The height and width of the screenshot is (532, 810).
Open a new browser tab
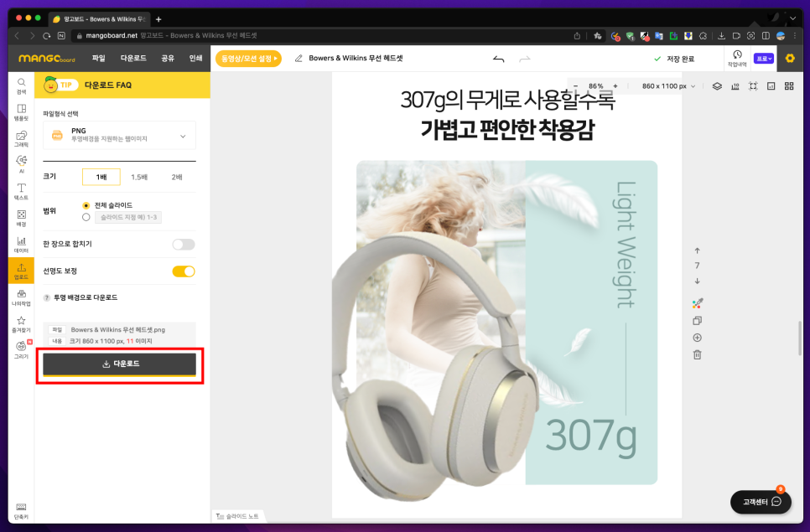(x=158, y=19)
